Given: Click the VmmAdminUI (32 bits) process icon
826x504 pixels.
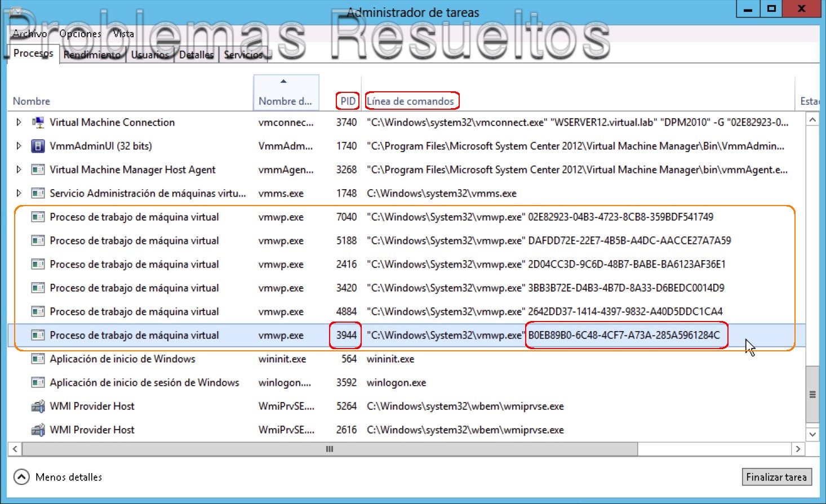Looking at the screenshot, I should point(38,146).
